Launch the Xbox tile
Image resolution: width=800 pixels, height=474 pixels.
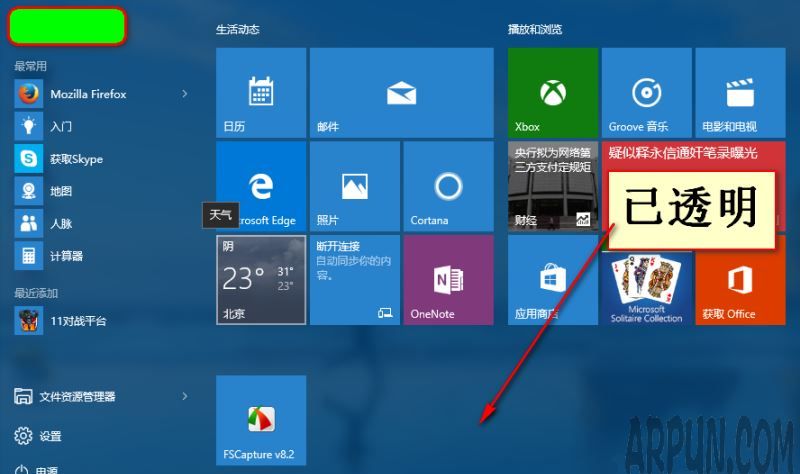pyautogui.click(x=553, y=92)
